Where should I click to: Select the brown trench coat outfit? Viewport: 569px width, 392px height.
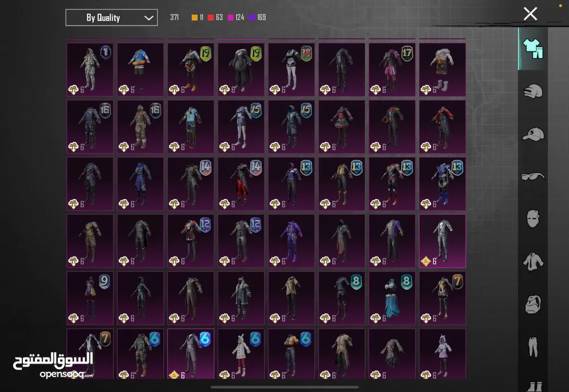pos(191,298)
